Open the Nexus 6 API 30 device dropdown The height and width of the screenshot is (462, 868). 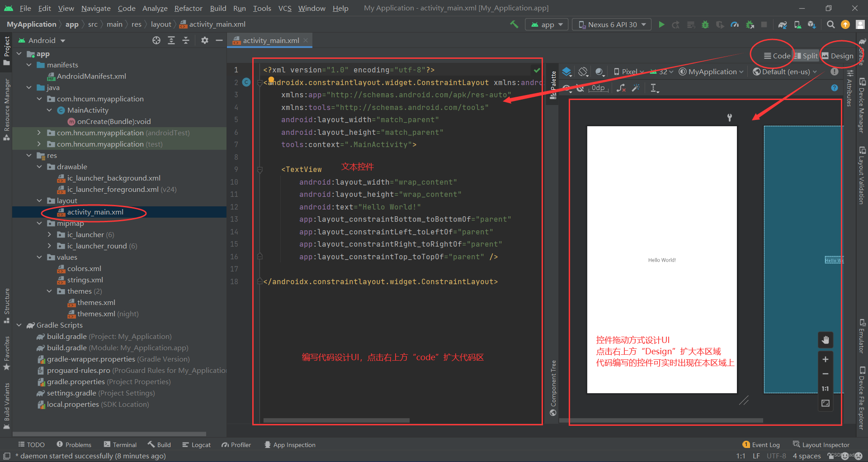[x=612, y=24]
